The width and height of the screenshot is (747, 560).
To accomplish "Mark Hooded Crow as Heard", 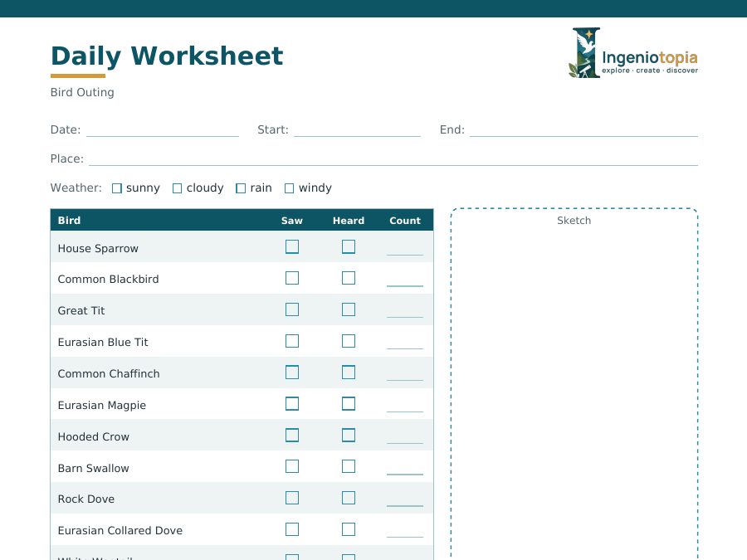I will pyautogui.click(x=349, y=436).
